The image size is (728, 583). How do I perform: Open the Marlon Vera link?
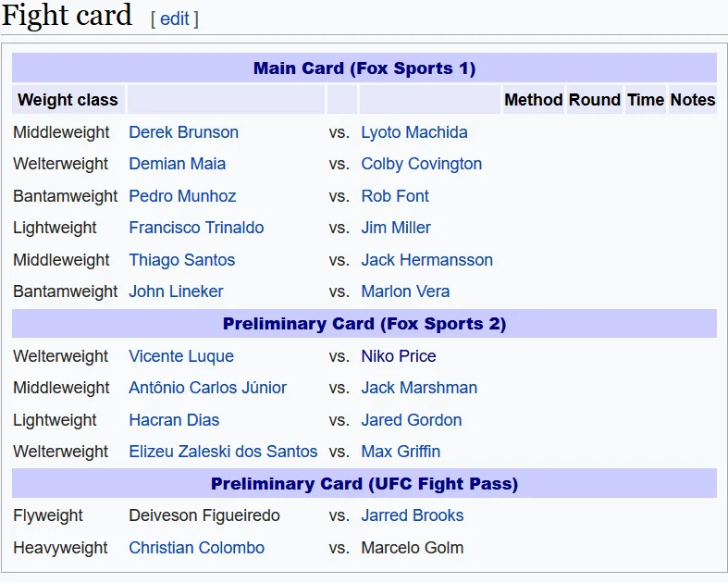405,291
